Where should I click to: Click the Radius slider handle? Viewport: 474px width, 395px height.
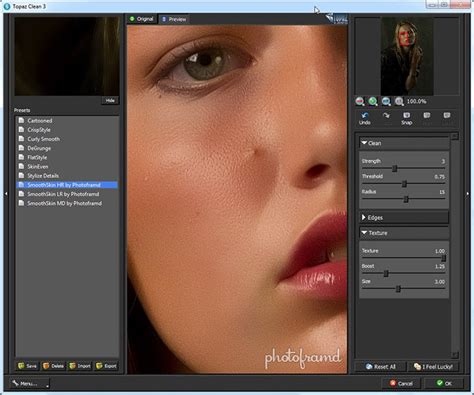click(x=406, y=199)
